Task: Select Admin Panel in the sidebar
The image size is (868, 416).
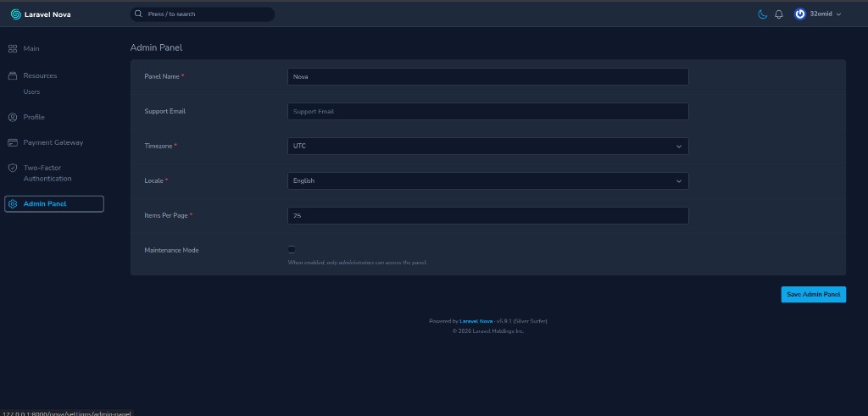Action: (x=53, y=204)
